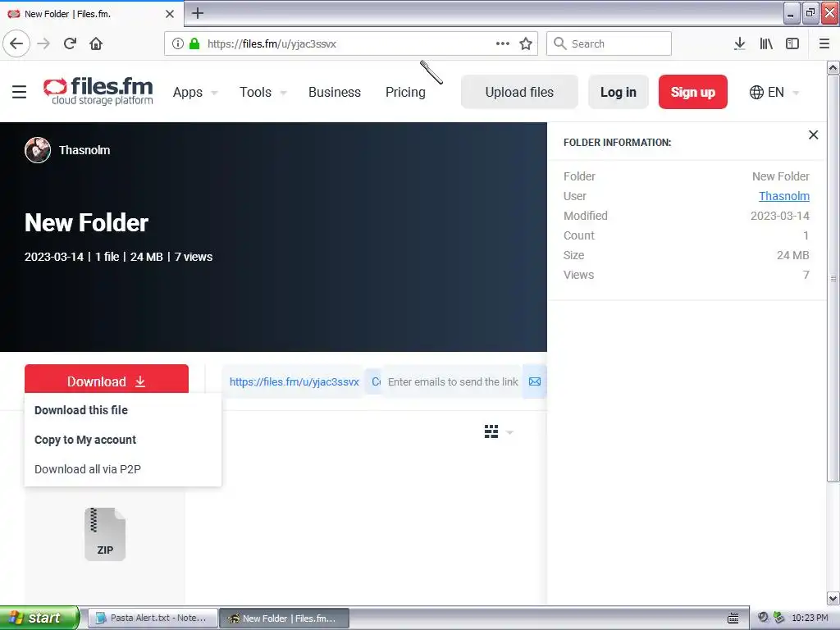Open the EN language selector
The height and width of the screenshot is (630, 840).
click(x=774, y=92)
